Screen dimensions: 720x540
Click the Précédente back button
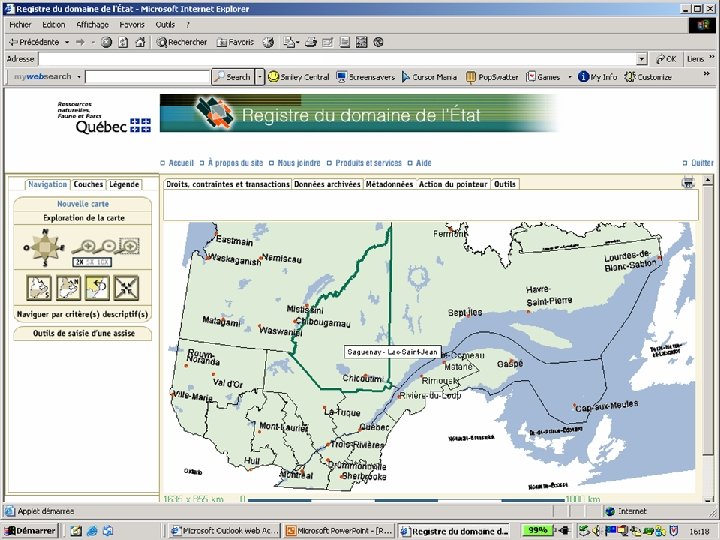tap(34, 42)
